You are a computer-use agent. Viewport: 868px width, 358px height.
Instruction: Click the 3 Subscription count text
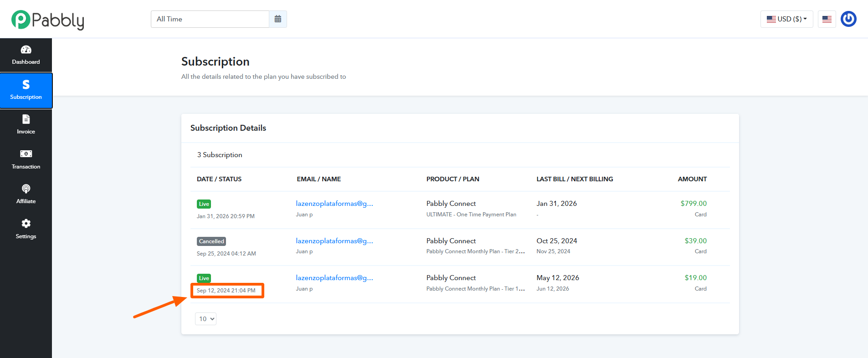220,155
